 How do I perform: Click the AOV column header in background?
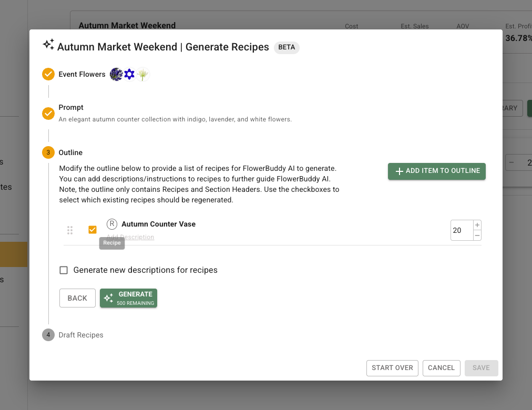click(x=463, y=26)
